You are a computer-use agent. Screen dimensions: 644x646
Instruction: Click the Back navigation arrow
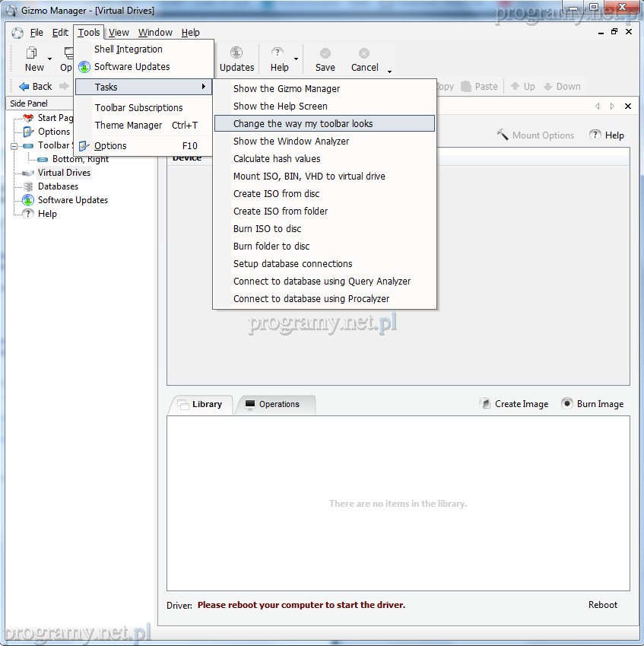(24, 87)
